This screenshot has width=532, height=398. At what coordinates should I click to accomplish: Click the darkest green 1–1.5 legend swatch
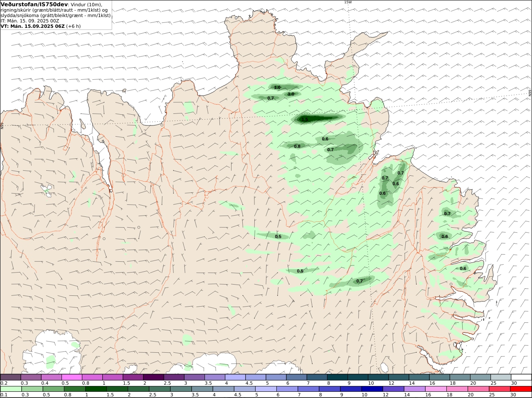click(x=96, y=389)
